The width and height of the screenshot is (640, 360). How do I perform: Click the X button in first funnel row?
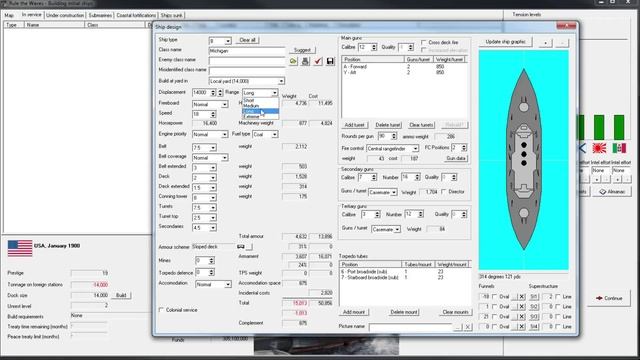[522, 297]
